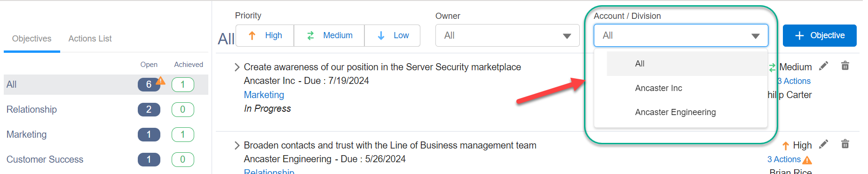Click the warning triangle beside 3 Actions
Screen dimensions: 868x174
807,160
